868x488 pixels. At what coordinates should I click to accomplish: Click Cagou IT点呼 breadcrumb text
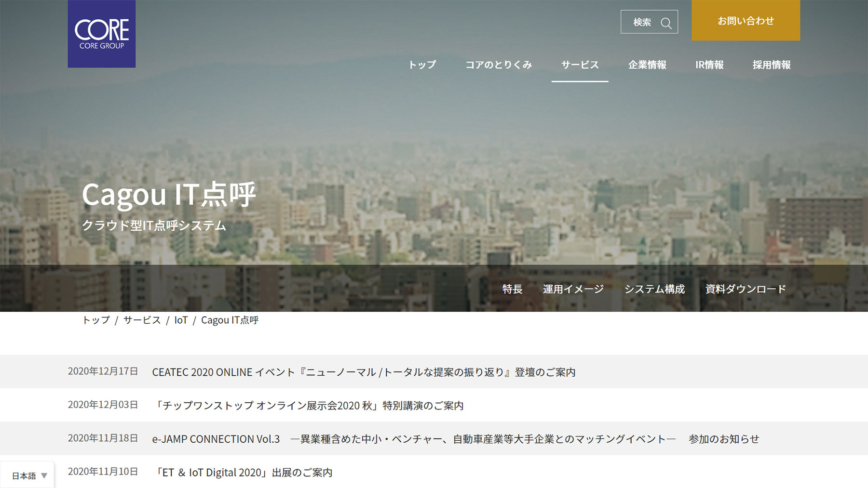[x=230, y=320]
